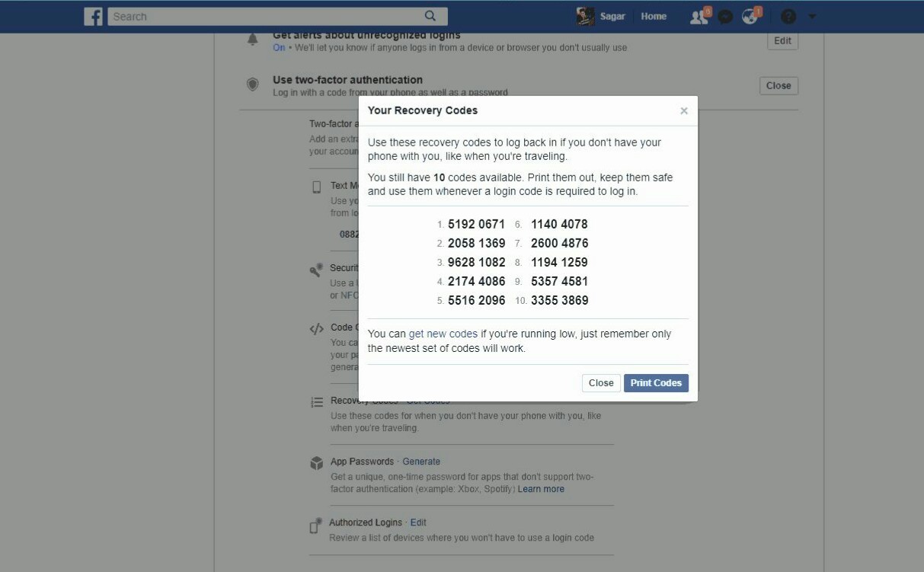Expand the account menu dropdown arrow
This screenshot has width=924, height=572.
pyautogui.click(x=811, y=17)
